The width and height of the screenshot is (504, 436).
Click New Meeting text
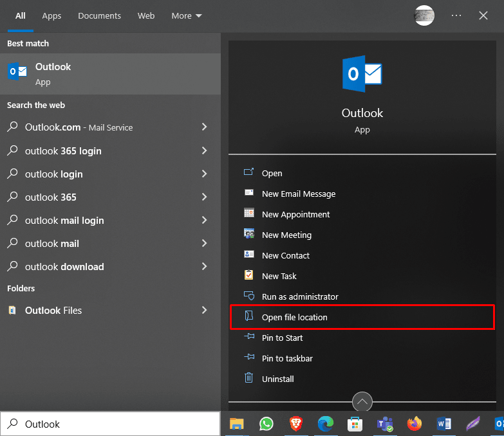click(286, 235)
